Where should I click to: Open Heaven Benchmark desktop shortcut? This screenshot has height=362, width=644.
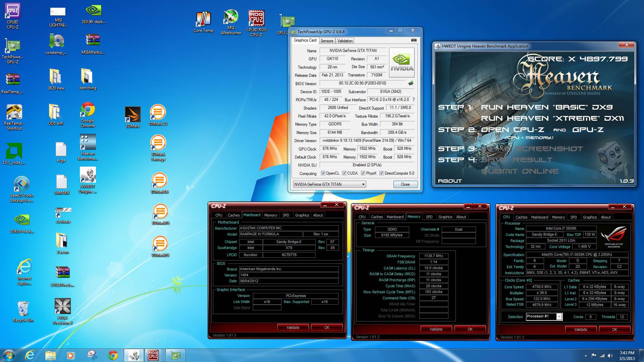click(88, 147)
